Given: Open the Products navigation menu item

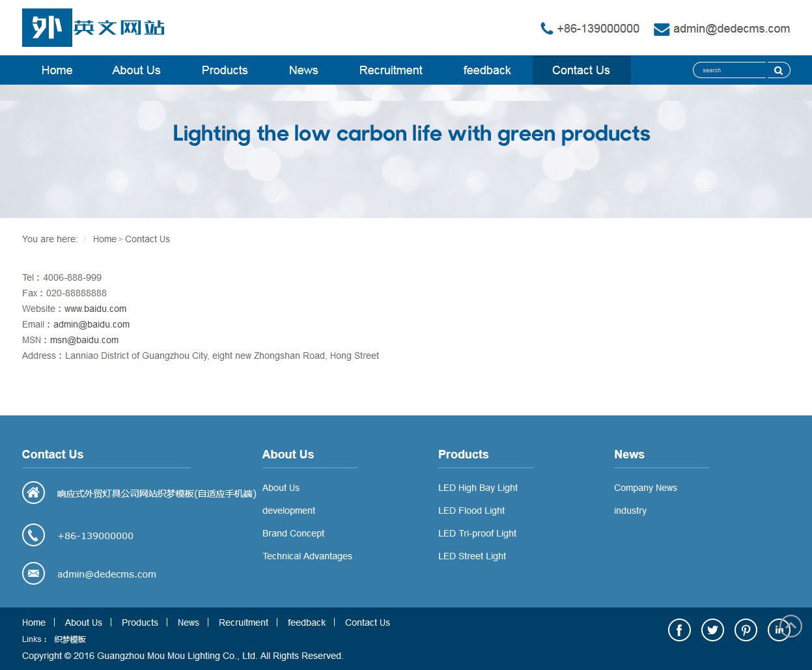Looking at the screenshot, I should 225,70.
